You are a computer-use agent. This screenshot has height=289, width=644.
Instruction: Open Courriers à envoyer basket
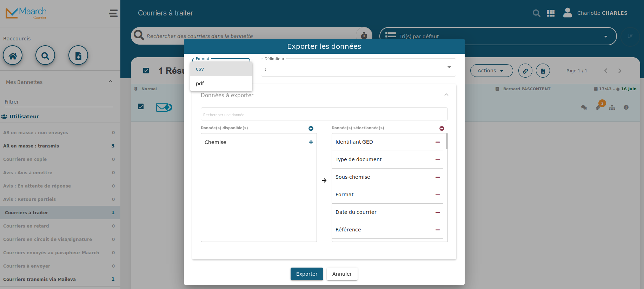(60, 266)
